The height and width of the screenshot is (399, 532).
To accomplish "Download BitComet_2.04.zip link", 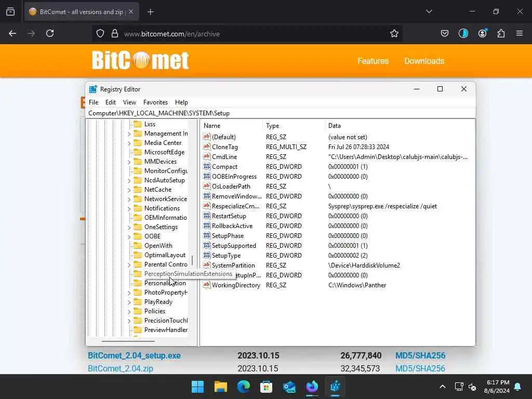I will [x=121, y=368].
